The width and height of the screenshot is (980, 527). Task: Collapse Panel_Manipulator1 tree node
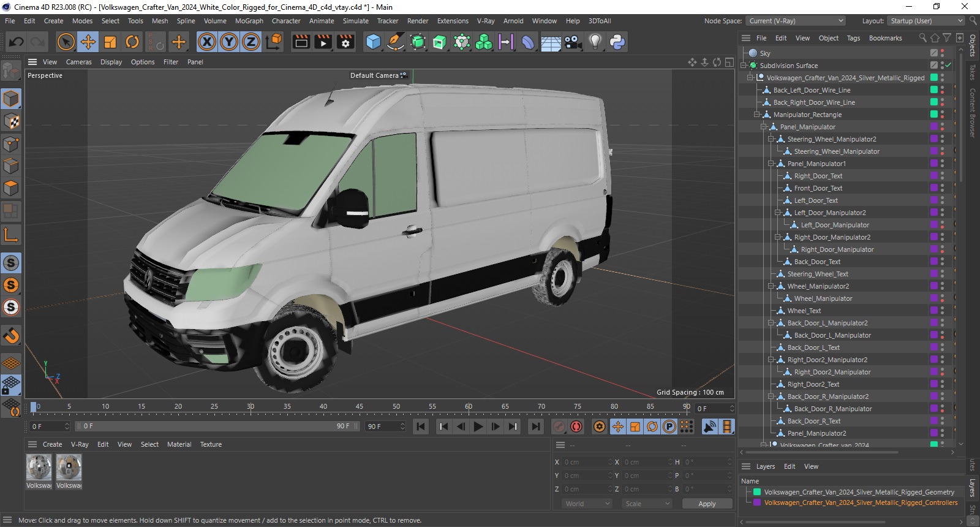(771, 164)
